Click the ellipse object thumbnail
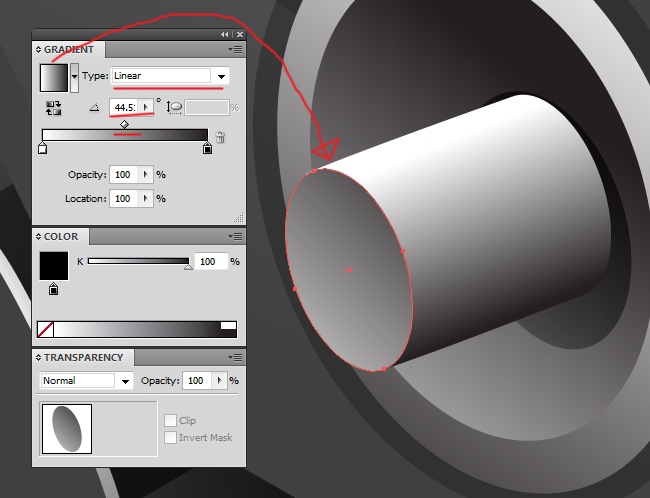This screenshot has width=650, height=498. [x=67, y=429]
